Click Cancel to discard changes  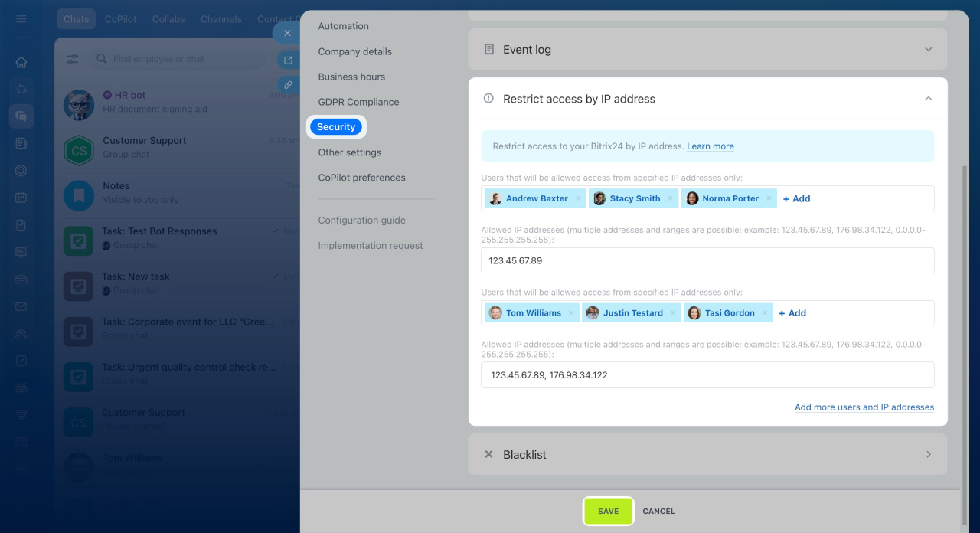click(x=658, y=512)
